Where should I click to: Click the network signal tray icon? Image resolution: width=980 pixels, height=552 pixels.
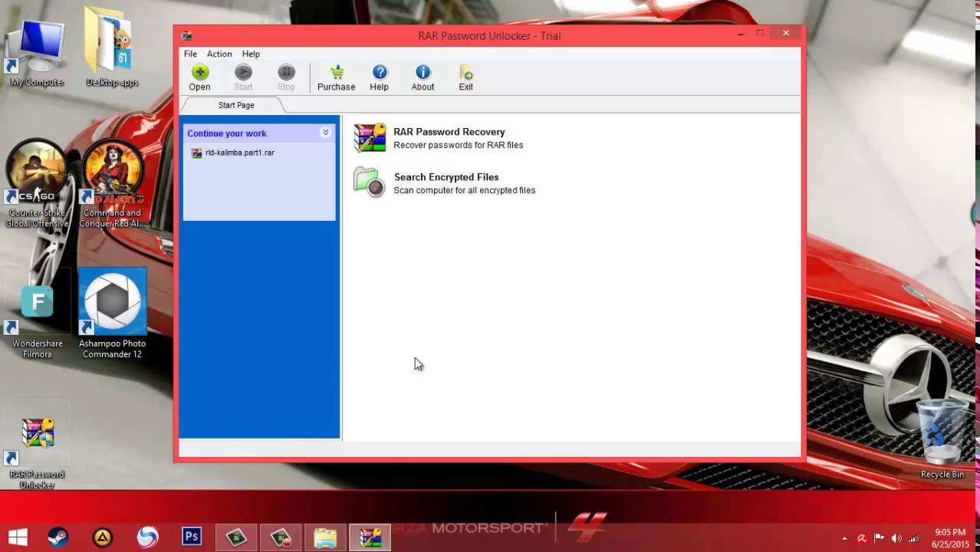pos(914,538)
